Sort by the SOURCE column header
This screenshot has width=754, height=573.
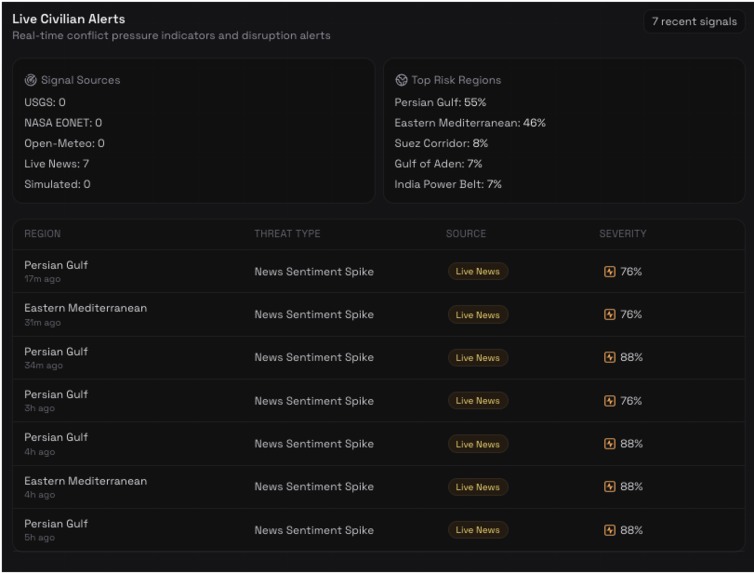pyautogui.click(x=465, y=234)
